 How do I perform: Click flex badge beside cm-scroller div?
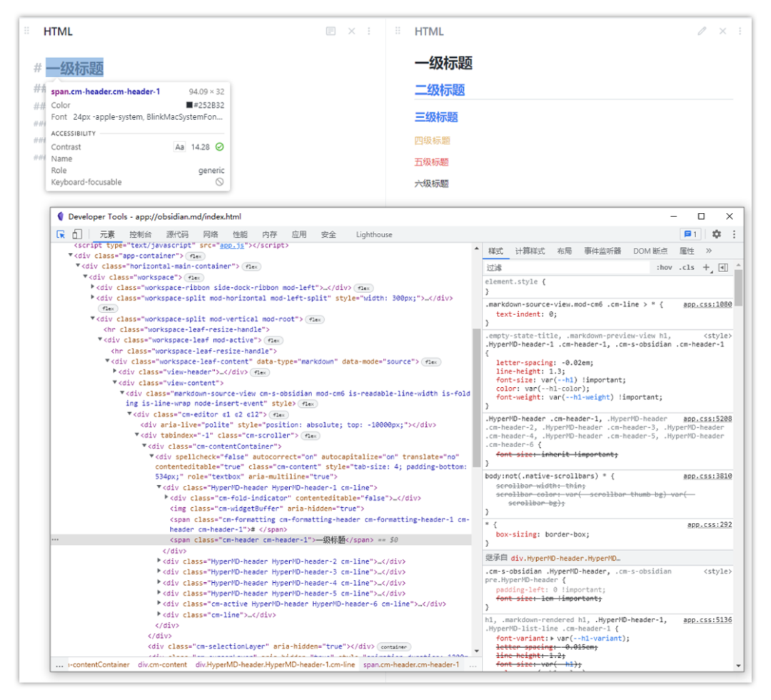(x=311, y=436)
